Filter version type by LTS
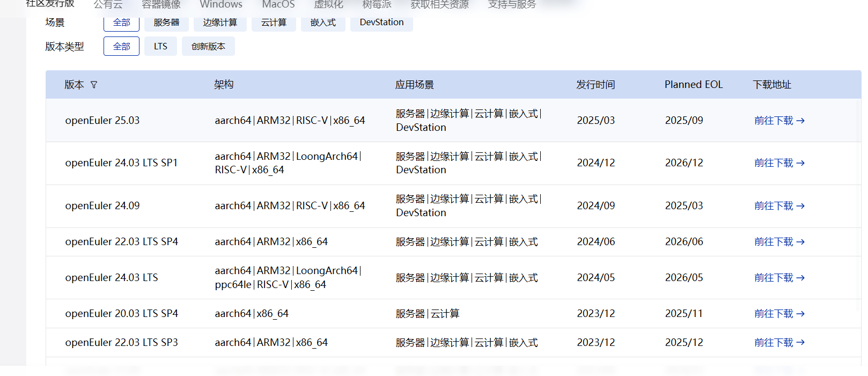This screenshot has height=376, width=868. coord(160,47)
